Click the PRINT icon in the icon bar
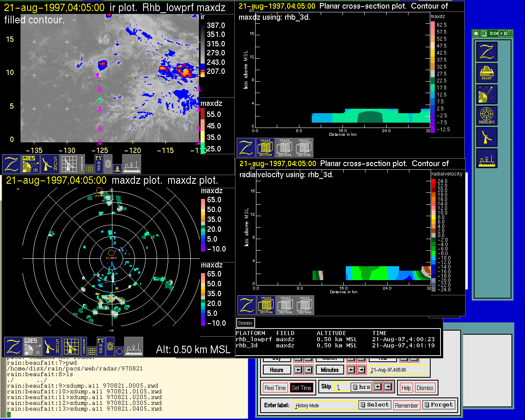Image resolution: width=525 pixels, height=420 pixels. [x=487, y=73]
